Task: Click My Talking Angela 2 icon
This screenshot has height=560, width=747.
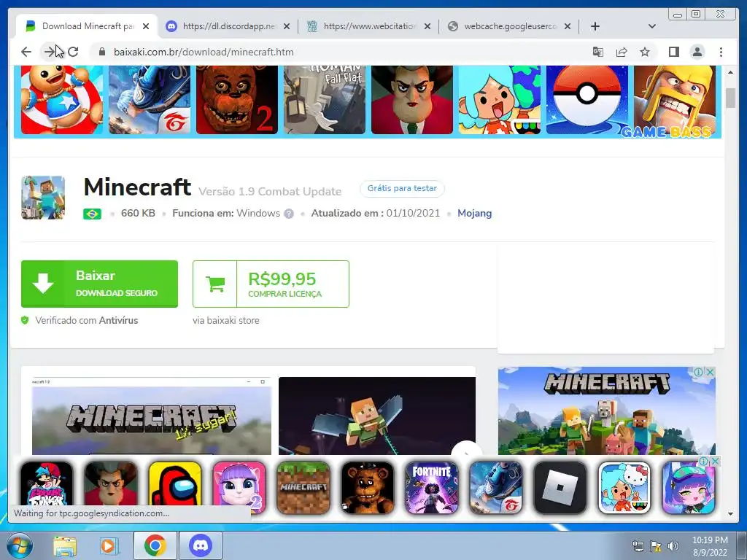Action: point(239,488)
